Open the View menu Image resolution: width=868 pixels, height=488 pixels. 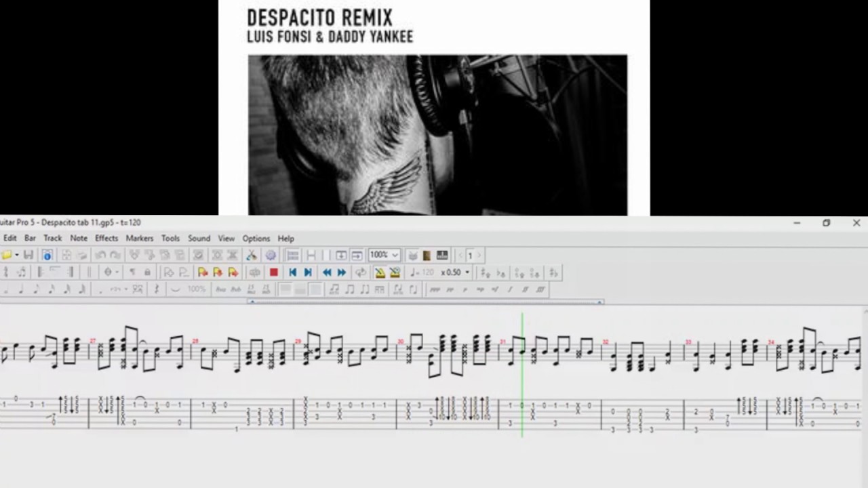click(x=226, y=239)
